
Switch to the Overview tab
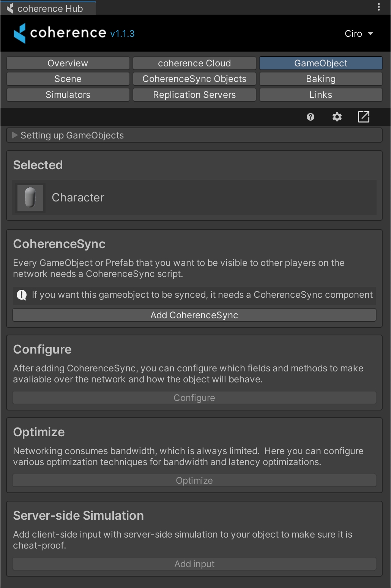(x=68, y=63)
